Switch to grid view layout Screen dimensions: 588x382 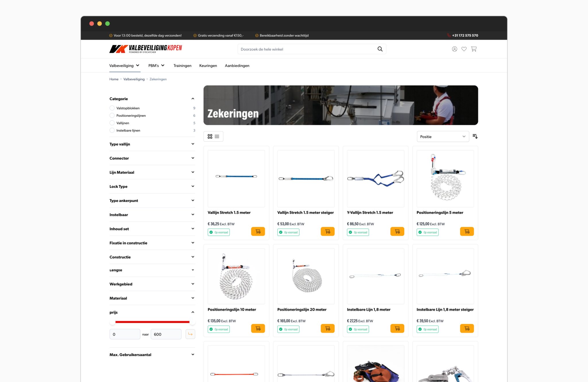(x=210, y=137)
